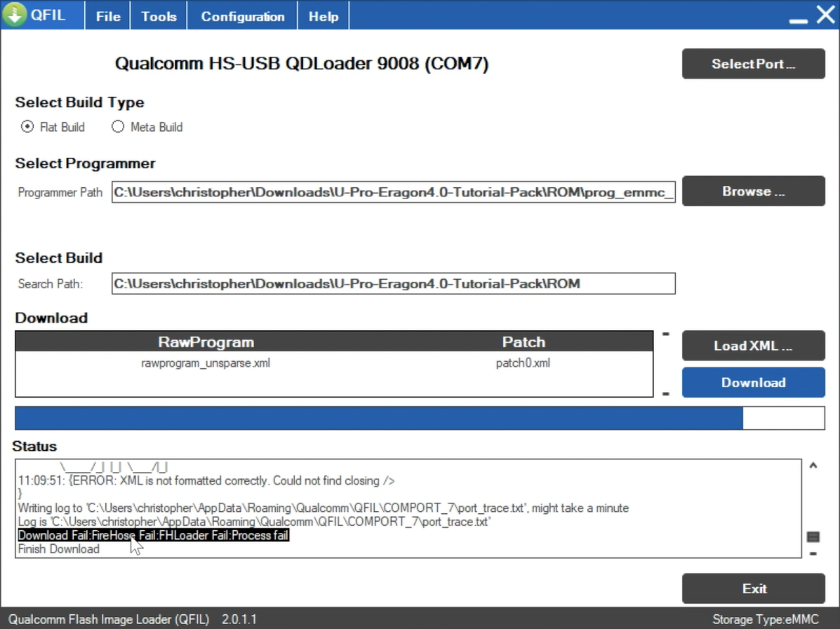The image size is (840, 629).
Task: Click the Patch column header
Action: tap(524, 342)
